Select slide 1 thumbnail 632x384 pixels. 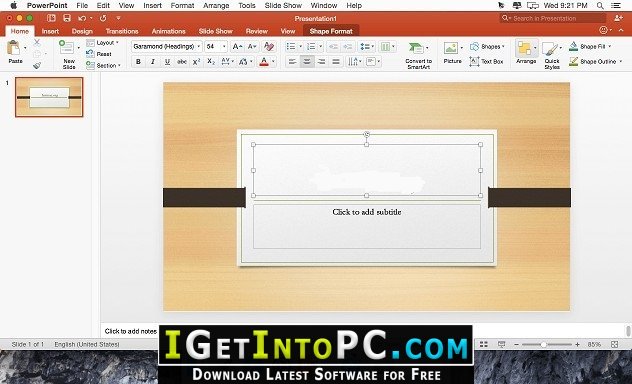coord(49,97)
